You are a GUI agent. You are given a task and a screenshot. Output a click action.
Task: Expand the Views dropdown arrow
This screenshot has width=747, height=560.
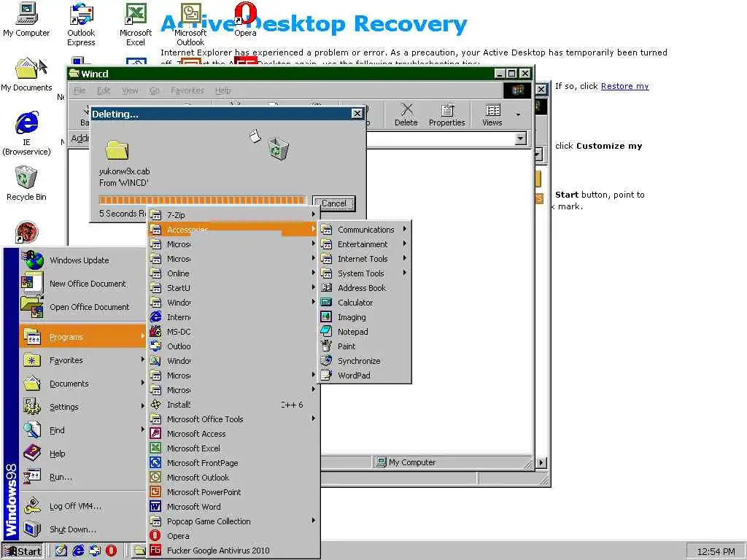pos(519,114)
